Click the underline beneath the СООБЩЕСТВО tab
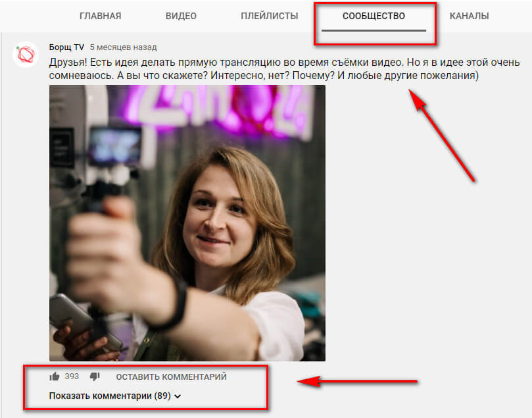 (374, 30)
